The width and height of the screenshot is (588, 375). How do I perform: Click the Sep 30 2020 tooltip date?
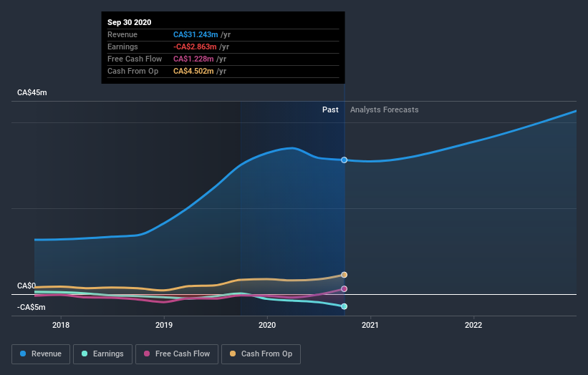[130, 22]
